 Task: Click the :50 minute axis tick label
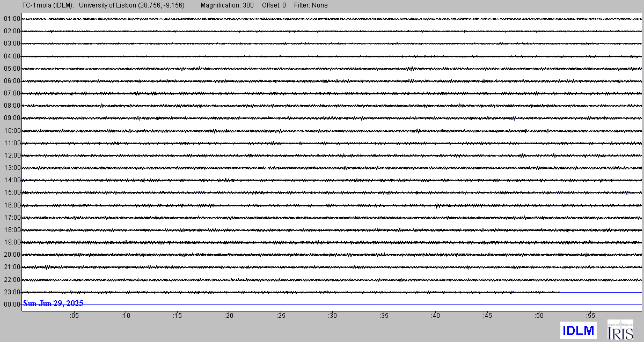(539, 316)
